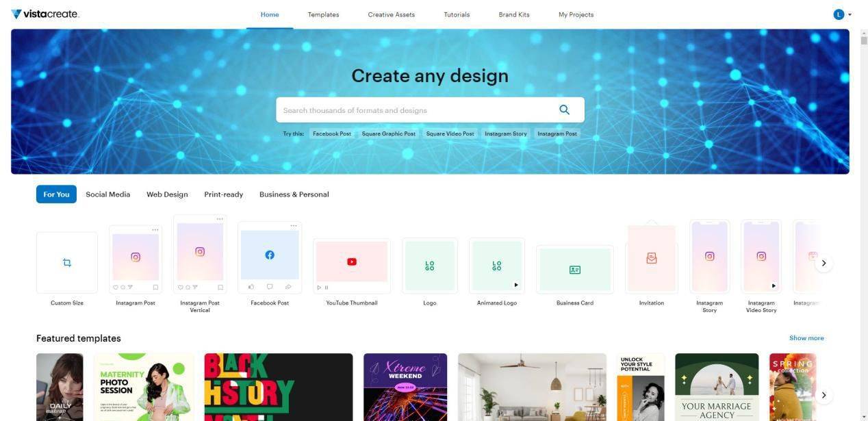868x421 pixels.
Task: Select the Business Card format icon
Action: (575, 270)
